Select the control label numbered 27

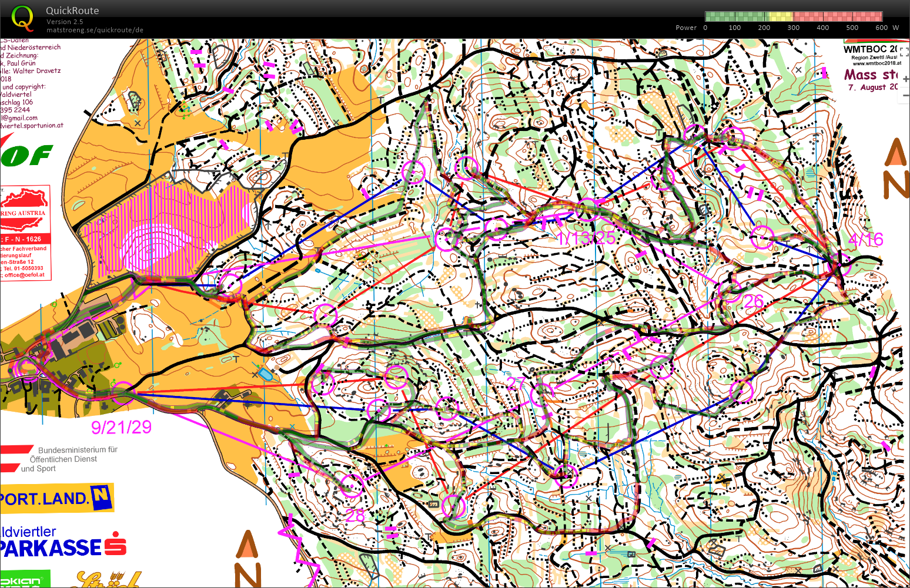pos(516,383)
